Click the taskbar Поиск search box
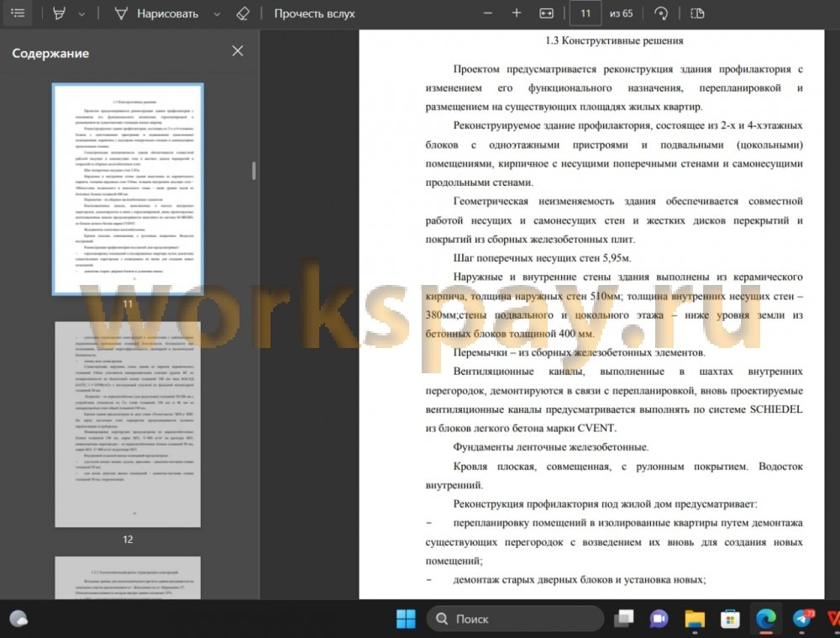Screen dimensions: 840x638 516,619
